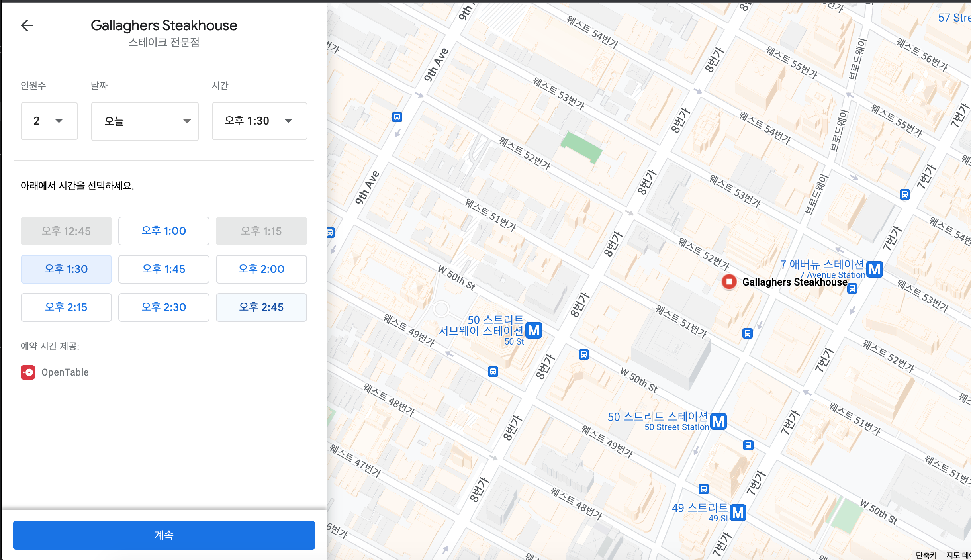Click the 50 Street Station label

pos(677,427)
